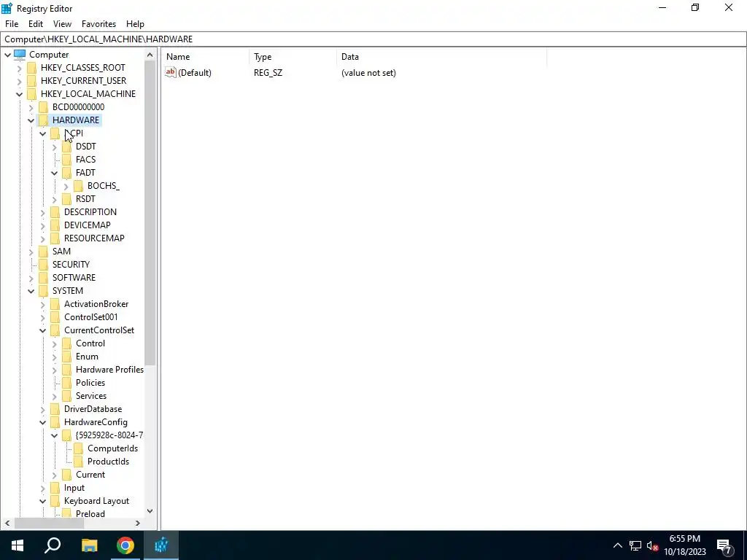Expand HKEY_CURRENT_USER chevron
This screenshot has height=560, width=747.
pyautogui.click(x=20, y=81)
